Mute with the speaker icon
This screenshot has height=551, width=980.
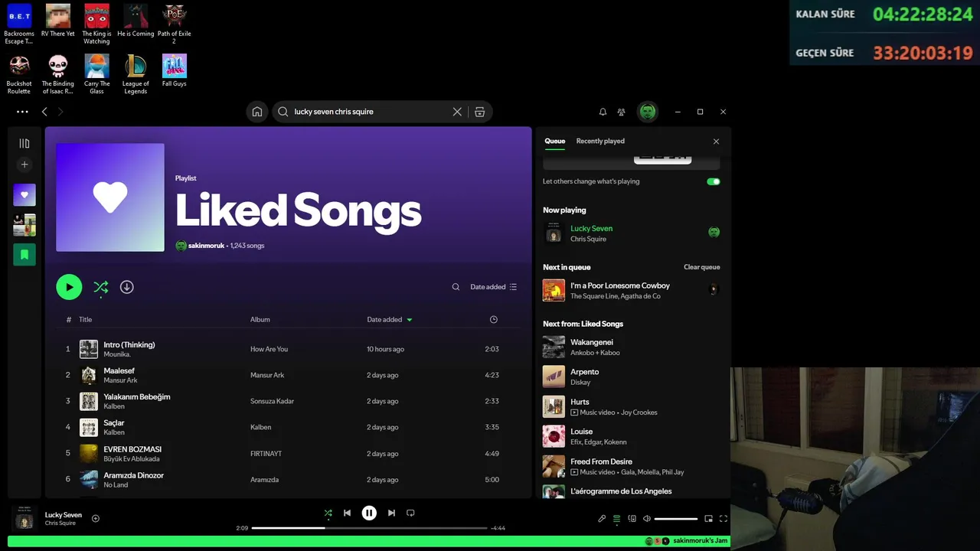tap(647, 519)
